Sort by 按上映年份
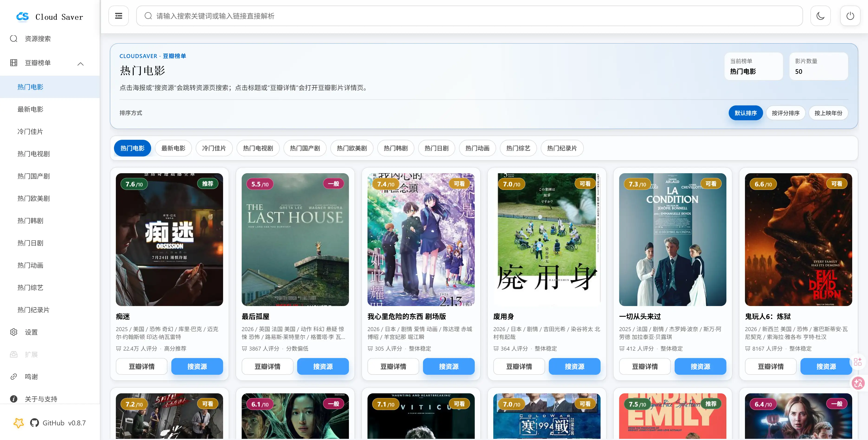 click(828, 113)
